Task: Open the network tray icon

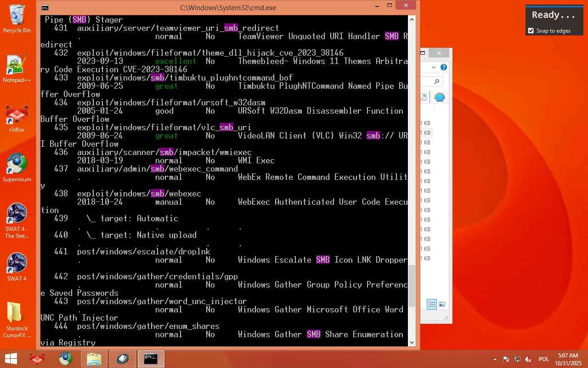Action: click(517, 359)
